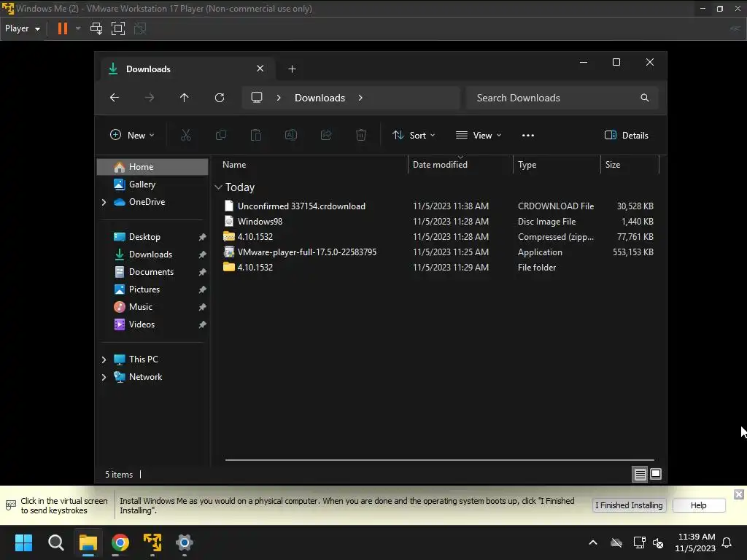Click the Help button in VMware bar
The height and width of the screenshot is (560, 747).
[698, 505]
